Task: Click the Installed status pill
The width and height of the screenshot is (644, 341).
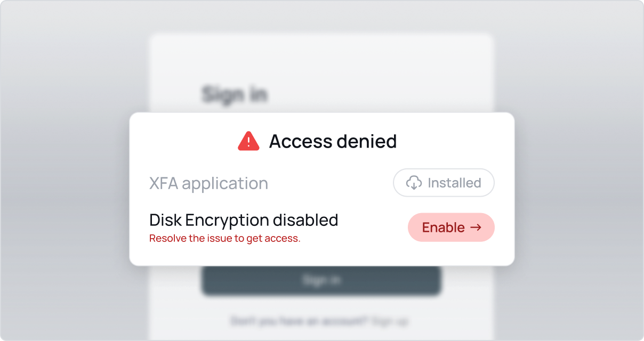Action: [x=444, y=183]
